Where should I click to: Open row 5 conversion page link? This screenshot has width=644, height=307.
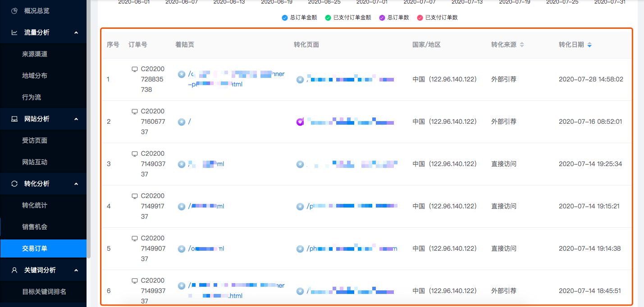click(x=352, y=248)
